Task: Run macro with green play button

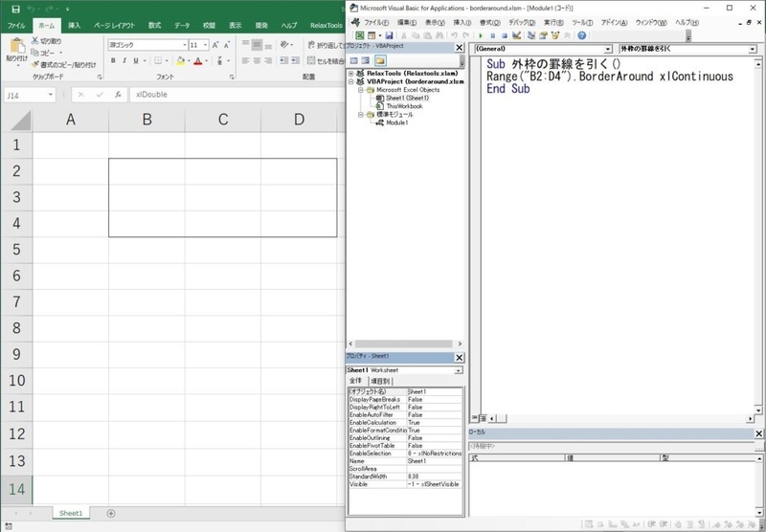Action: click(481, 35)
